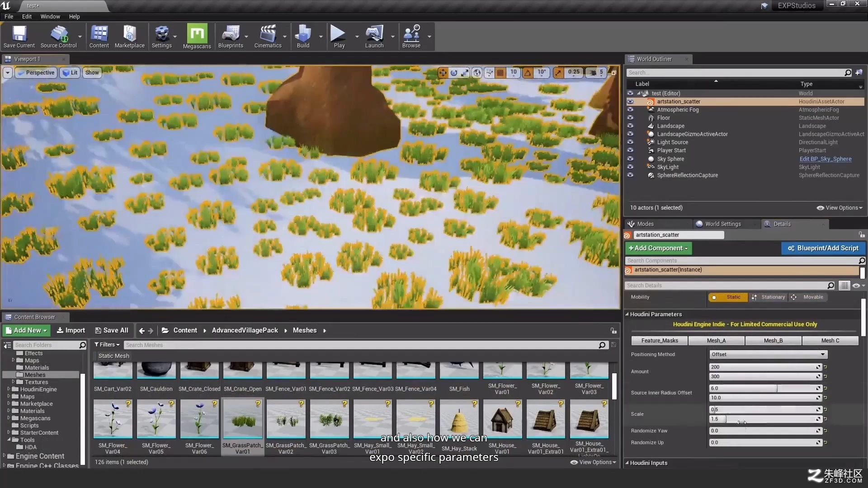Open the Cinematics toolbar icon
Viewport: 868px width, 488px height.
[268, 37]
